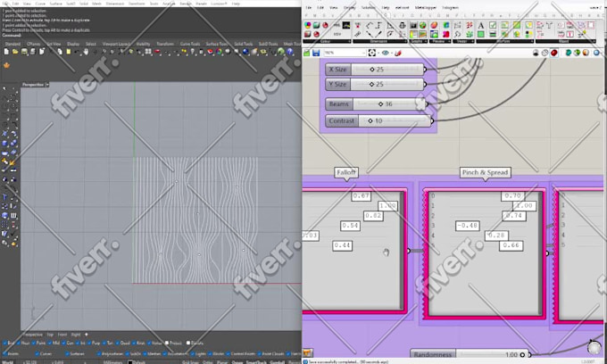
Task: Click the black gradient component in Colour group
Action: tap(346, 26)
